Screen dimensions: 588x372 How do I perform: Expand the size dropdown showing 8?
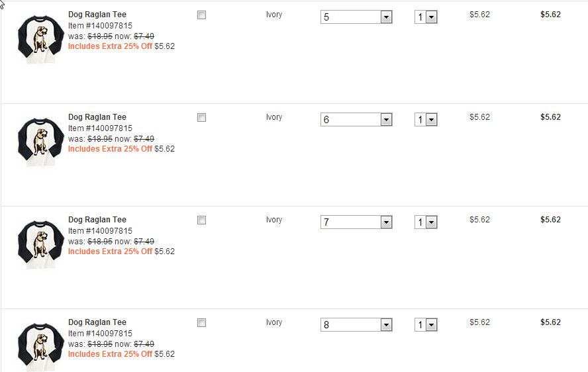356,325
